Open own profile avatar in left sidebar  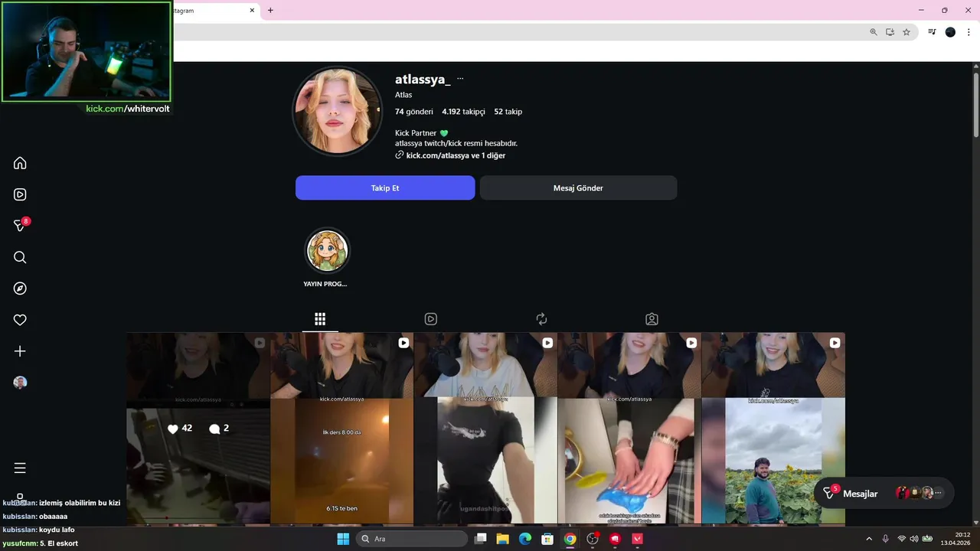point(20,383)
